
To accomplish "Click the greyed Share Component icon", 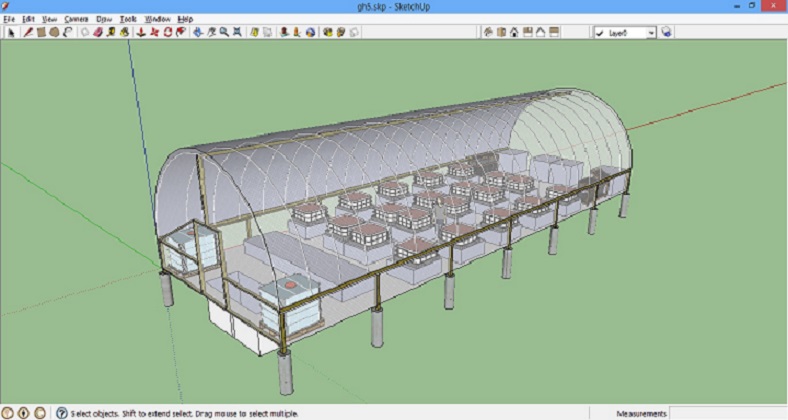I will [x=354, y=33].
